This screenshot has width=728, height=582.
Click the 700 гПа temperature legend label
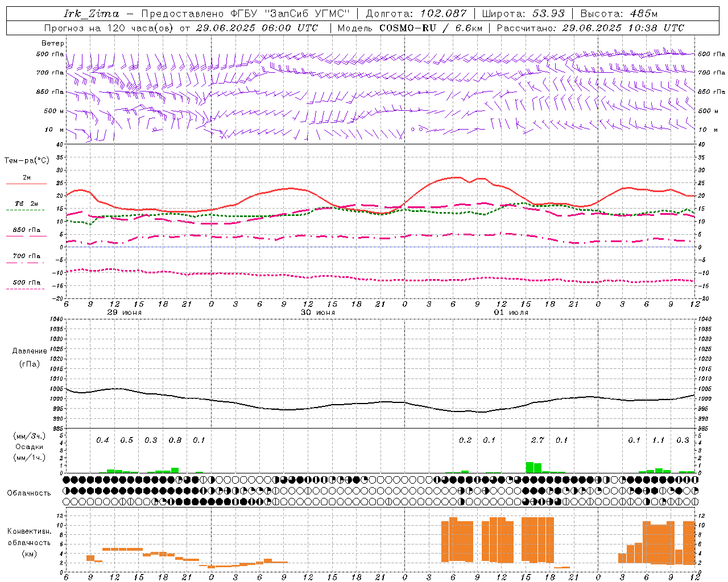pyautogui.click(x=27, y=256)
